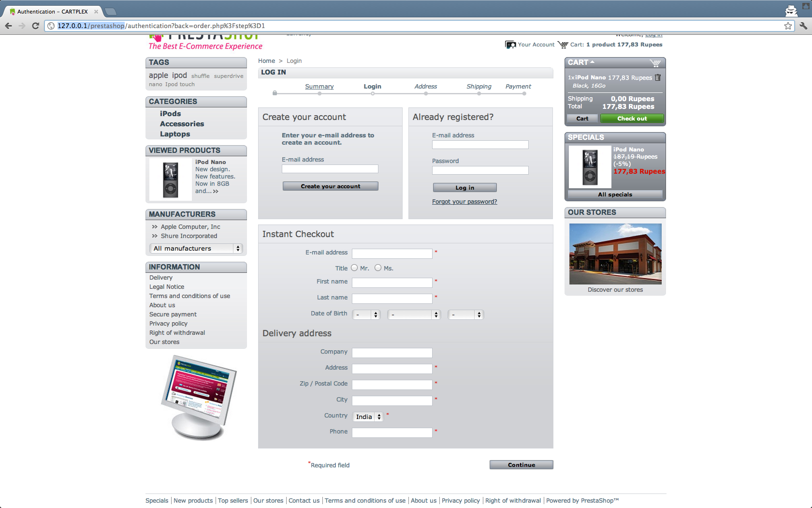Select the Ms. title radio button
812x508 pixels.
coord(378,268)
